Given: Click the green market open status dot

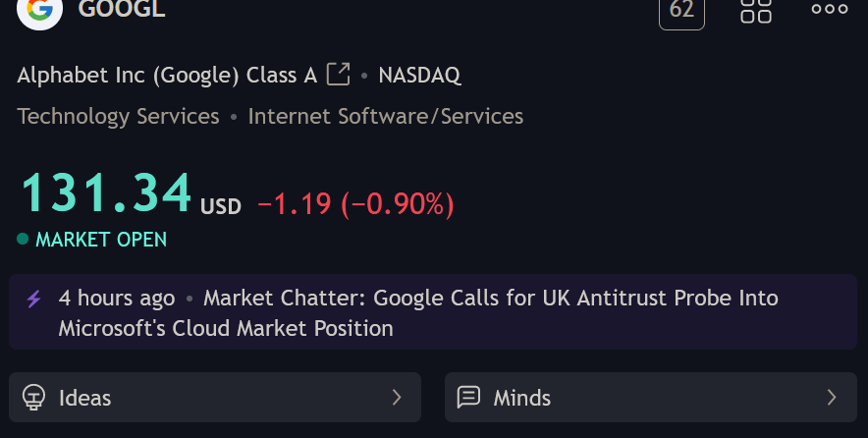Looking at the screenshot, I should pyautogui.click(x=23, y=239).
